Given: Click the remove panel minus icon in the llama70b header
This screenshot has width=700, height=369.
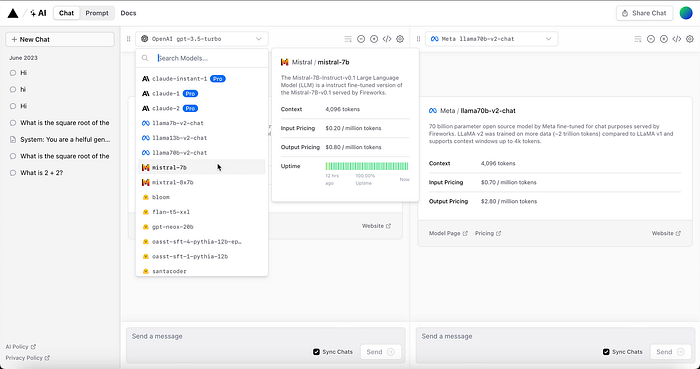Looking at the screenshot, I should click(x=651, y=39).
